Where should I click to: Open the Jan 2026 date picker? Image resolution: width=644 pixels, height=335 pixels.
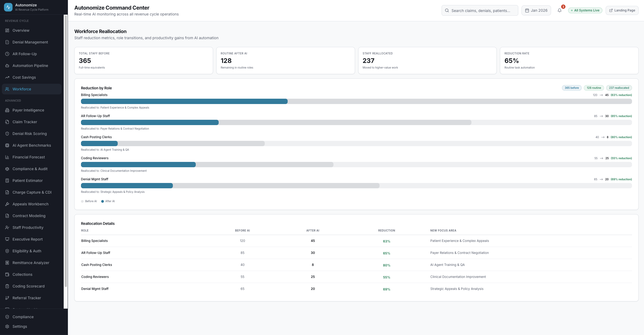pos(536,10)
